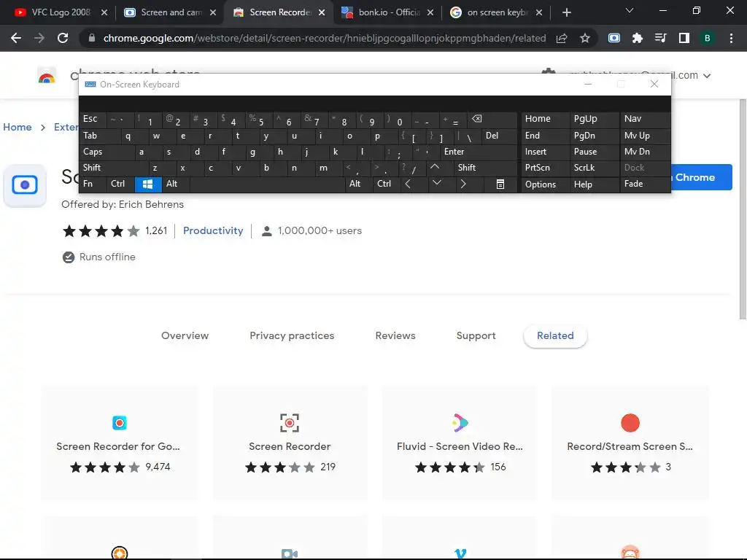The height and width of the screenshot is (560, 747).
Task: Bookmark this page with the star icon
Action: [x=585, y=38]
